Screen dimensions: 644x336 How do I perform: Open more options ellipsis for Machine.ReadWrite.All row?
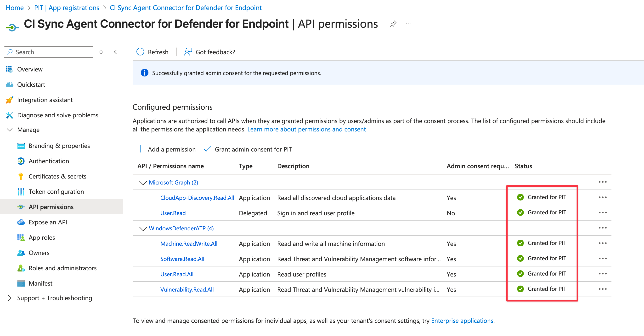click(x=603, y=243)
